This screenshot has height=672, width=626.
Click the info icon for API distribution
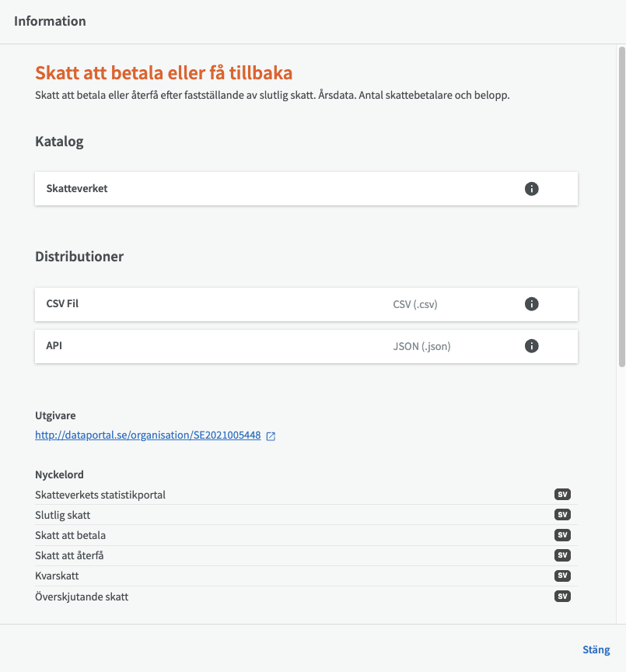point(532,346)
